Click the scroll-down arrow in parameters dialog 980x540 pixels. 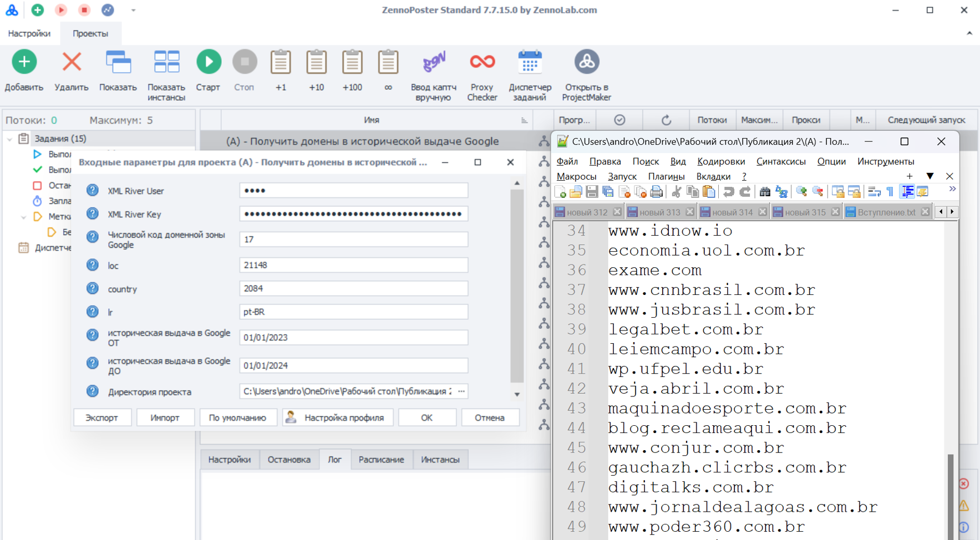[517, 394]
